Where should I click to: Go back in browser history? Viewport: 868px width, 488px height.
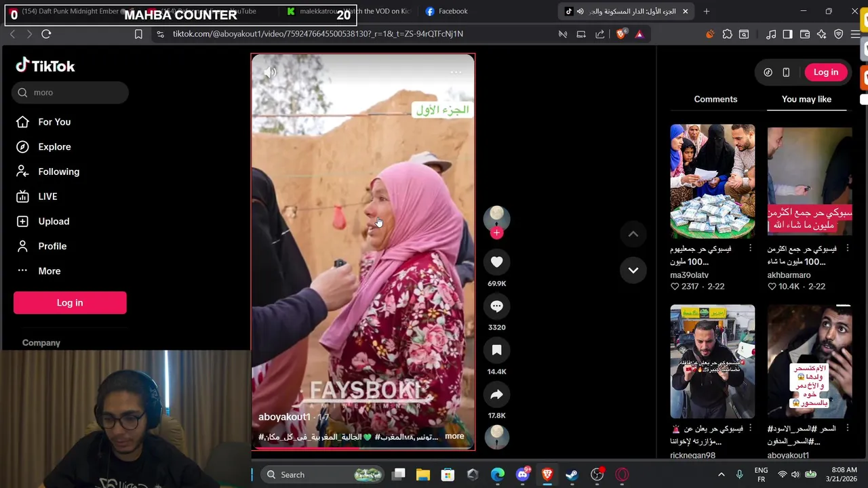click(x=12, y=34)
